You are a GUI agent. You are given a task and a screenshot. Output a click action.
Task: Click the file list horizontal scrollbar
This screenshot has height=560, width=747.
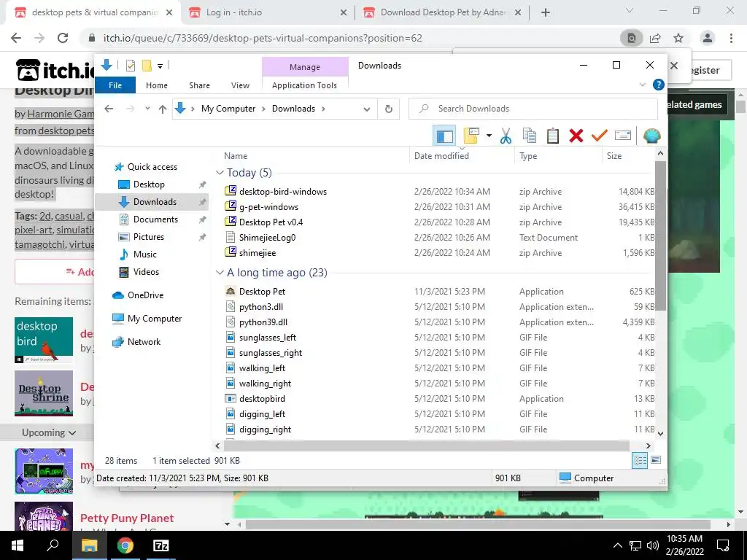(x=426, y=446)
